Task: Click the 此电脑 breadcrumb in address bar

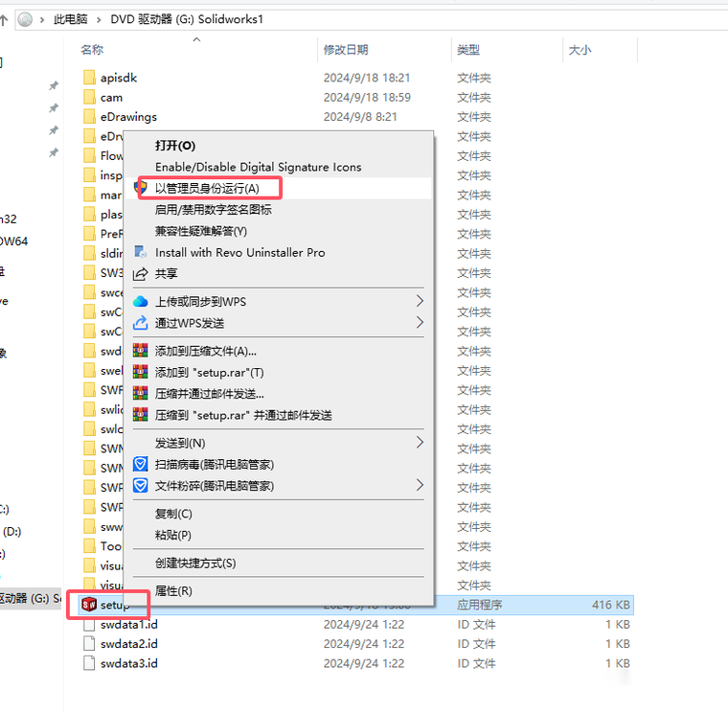Action: 72,19
